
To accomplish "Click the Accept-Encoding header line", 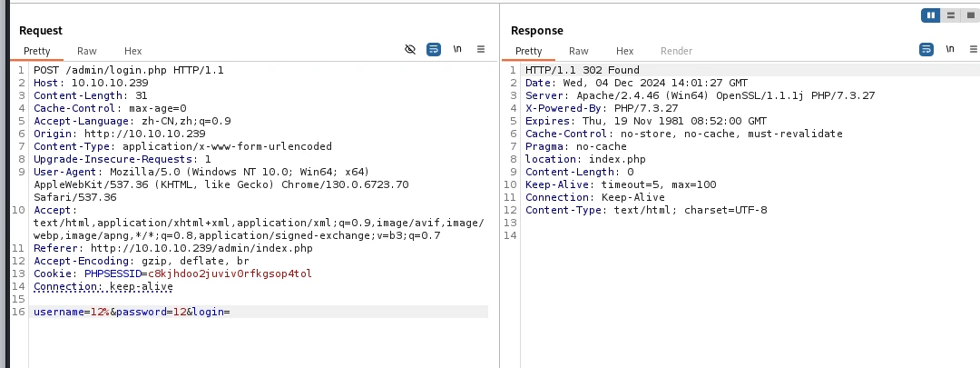I will click(x=142, y=261).
